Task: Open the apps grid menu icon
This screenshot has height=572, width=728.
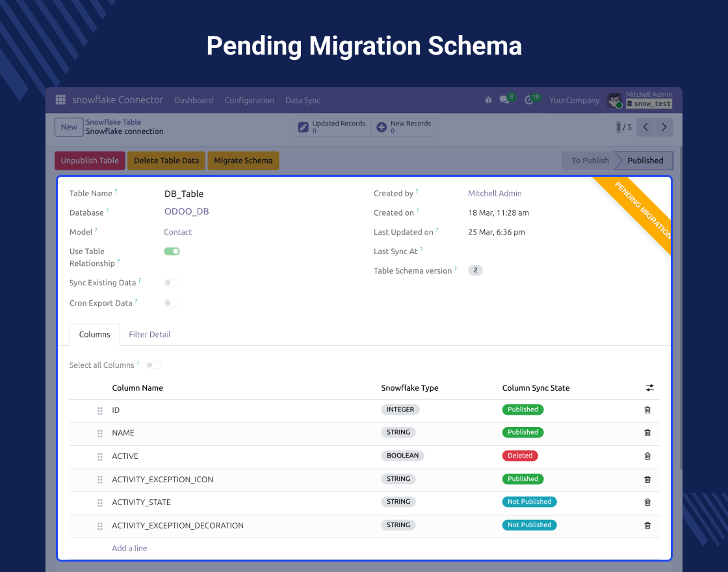Action: (60, 100)
